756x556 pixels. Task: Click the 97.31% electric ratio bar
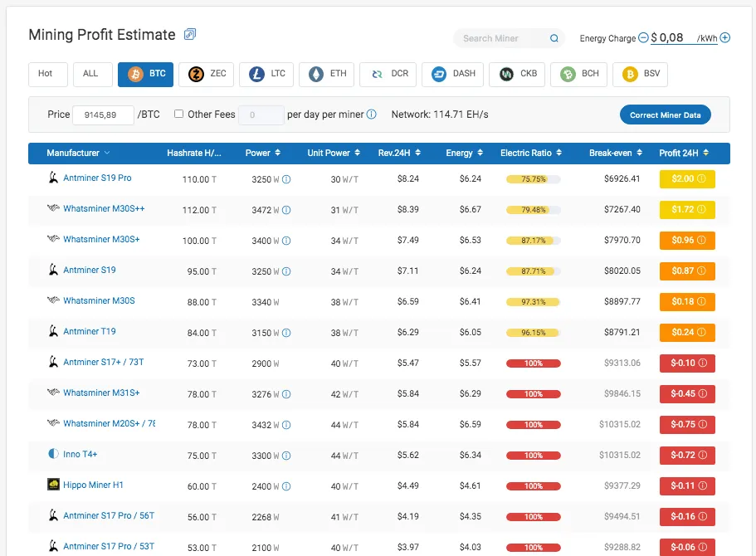coord(534,302)
